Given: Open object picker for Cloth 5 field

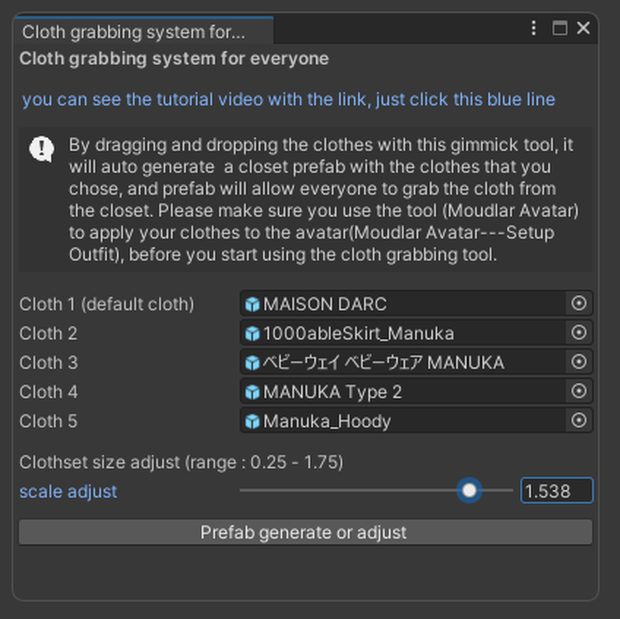Looking at the screenshot, I should point(578,420).
